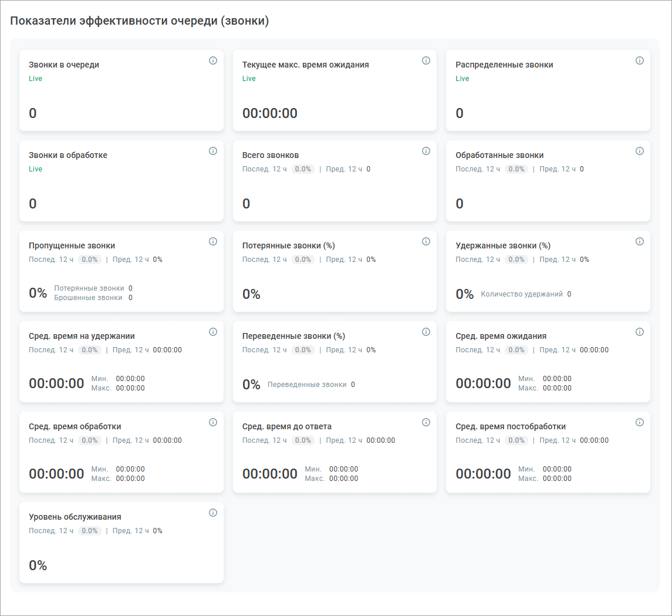Click Live label under Звонки в обработке
Viewport: 672px width, 616px height.
[36, 169]
